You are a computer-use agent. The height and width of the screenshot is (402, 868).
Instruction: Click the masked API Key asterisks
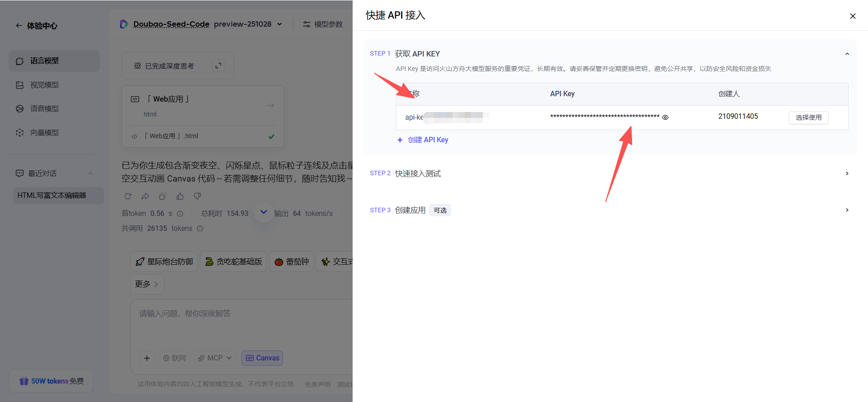(x=605, y=117)
